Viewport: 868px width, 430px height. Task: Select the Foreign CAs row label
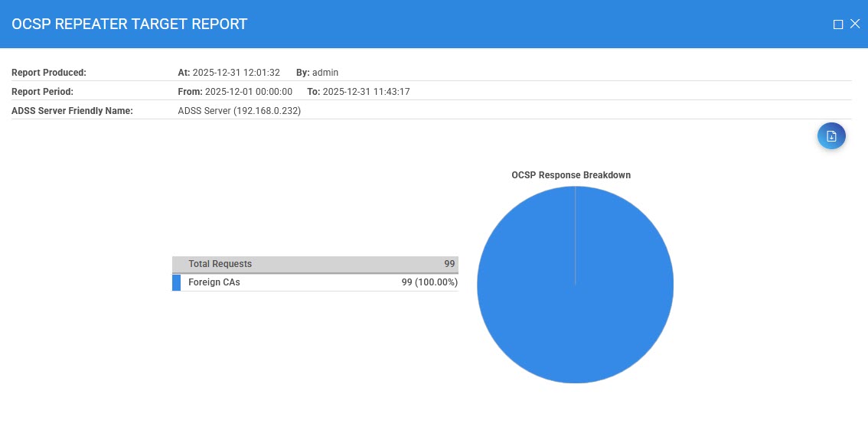[214, 282]
